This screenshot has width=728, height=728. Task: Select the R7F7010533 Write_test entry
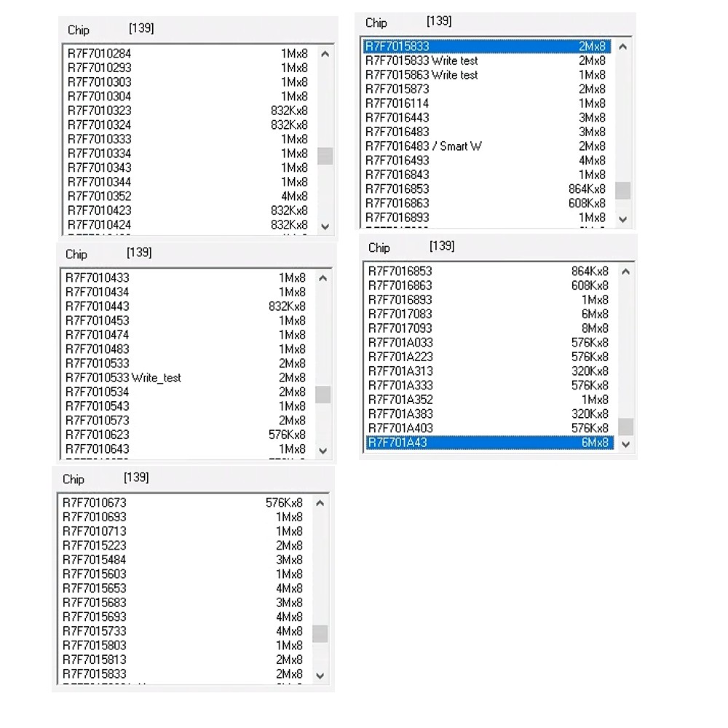tap(123, 378)
